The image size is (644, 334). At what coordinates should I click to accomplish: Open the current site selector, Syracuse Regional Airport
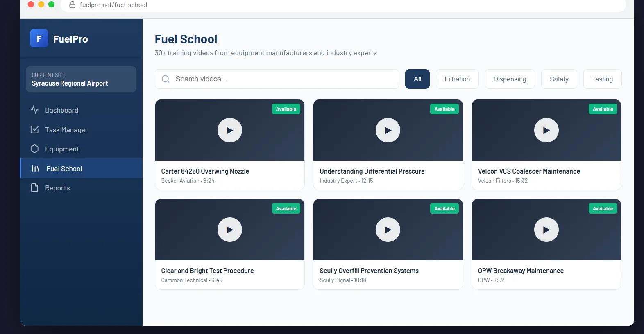[81, 79]
